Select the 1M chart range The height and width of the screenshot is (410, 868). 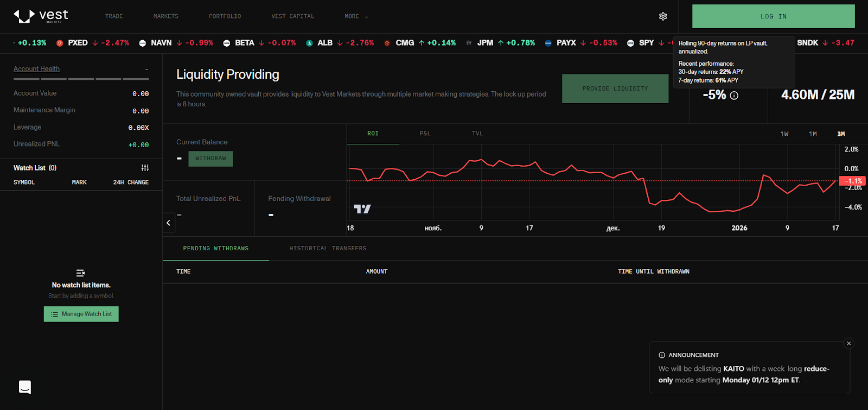pyautogui.click(x=813, y=134)
